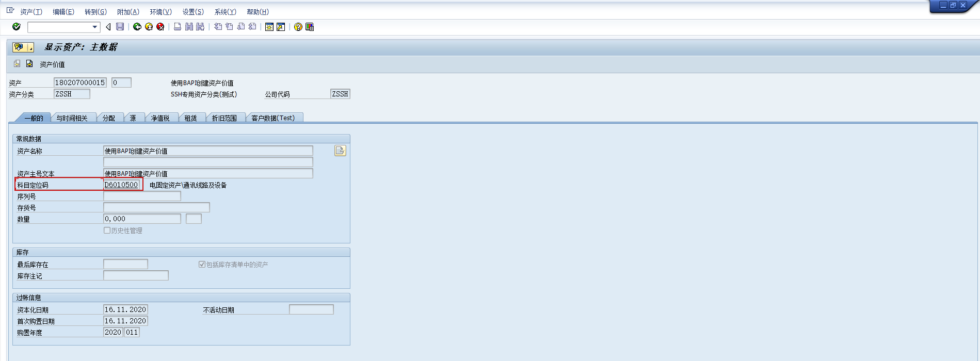Click the red Cancel icon
Viewport: 980px width, 361px height.
click(160, 27)
